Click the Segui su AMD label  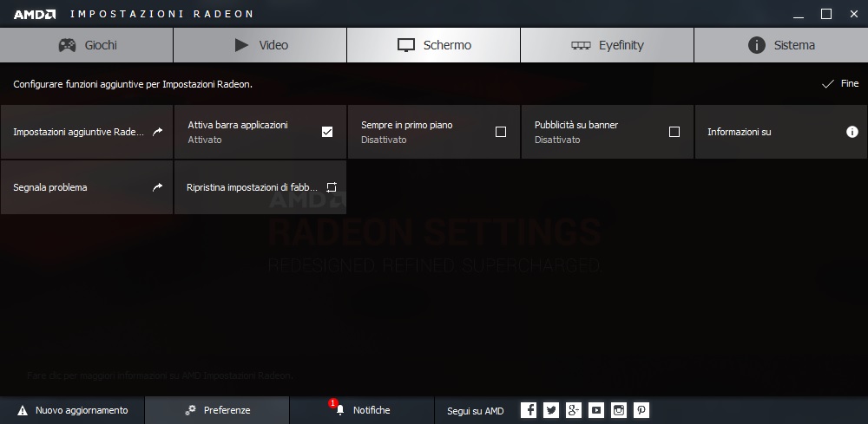475,411
